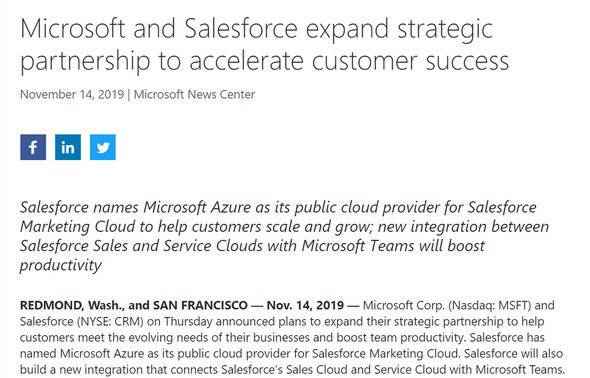Click headline text "accelerate customer success"
This screenshot has height=378, width=590.
349,61
